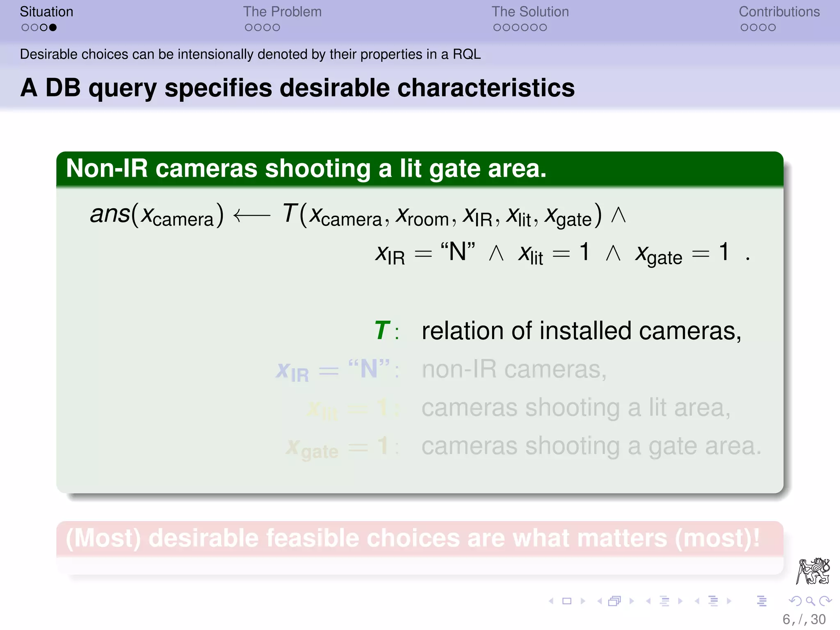
Task: Go to previous frame arrow before stacked frames icon
Action: (x=600, y=601)
